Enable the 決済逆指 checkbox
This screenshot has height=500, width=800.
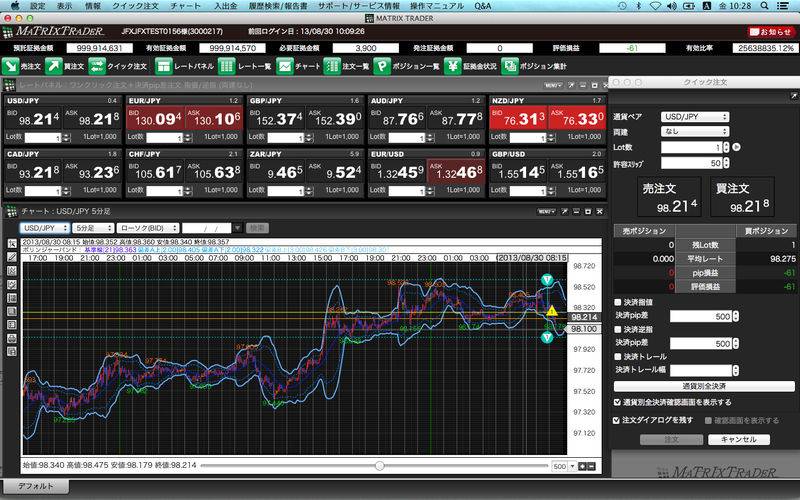618,330
